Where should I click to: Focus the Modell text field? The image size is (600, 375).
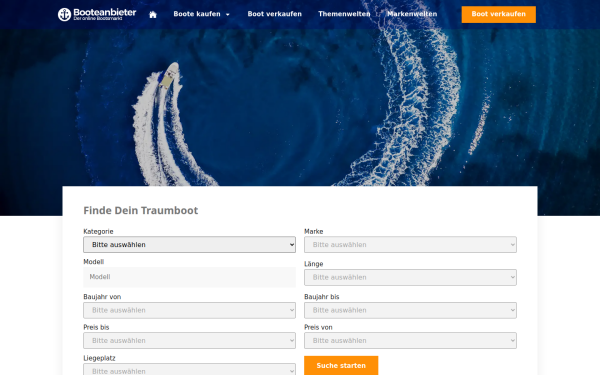[189, 277]
